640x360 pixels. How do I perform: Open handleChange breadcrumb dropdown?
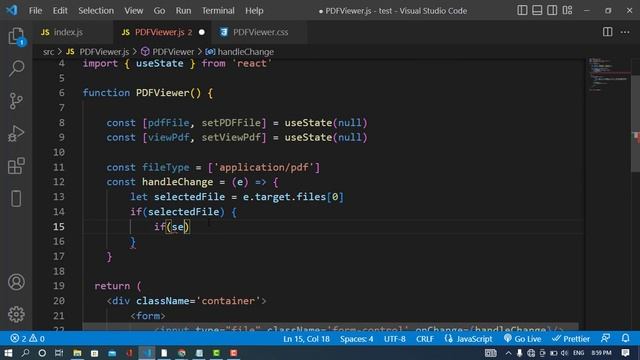point(240,52)
